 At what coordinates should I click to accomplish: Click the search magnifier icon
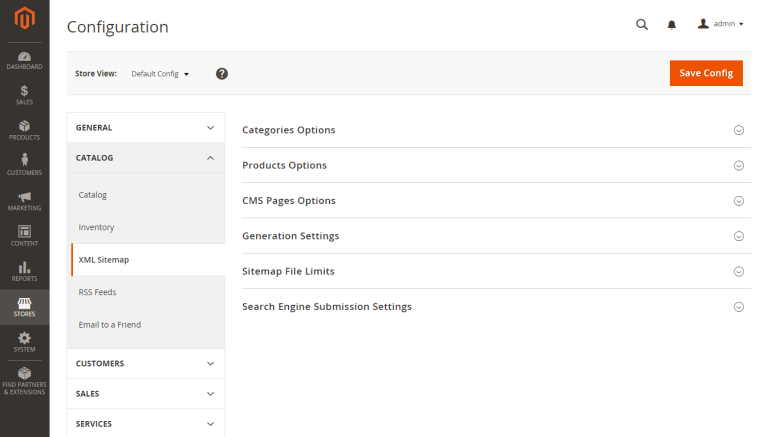(642, 24)
